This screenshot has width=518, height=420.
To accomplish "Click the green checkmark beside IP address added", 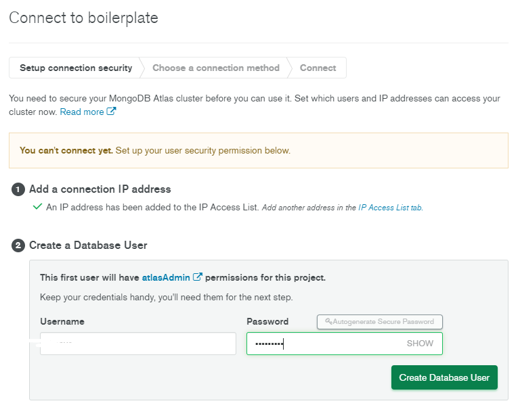I will coord(37,207).
